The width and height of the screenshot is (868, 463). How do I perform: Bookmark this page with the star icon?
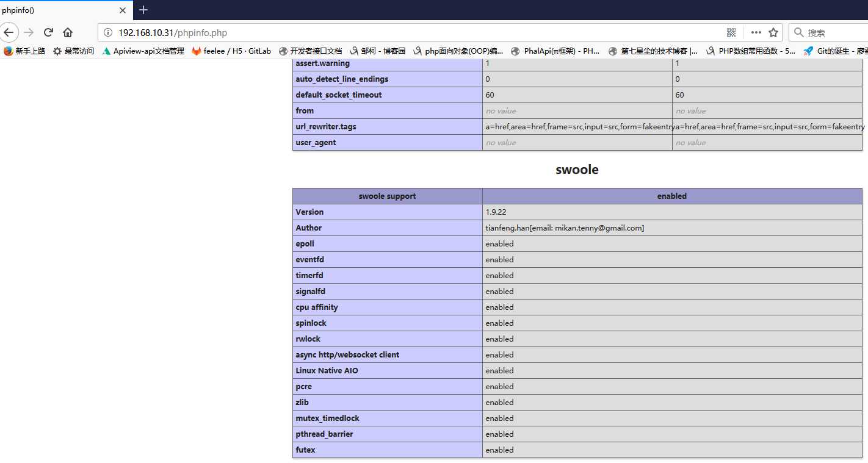773,32
